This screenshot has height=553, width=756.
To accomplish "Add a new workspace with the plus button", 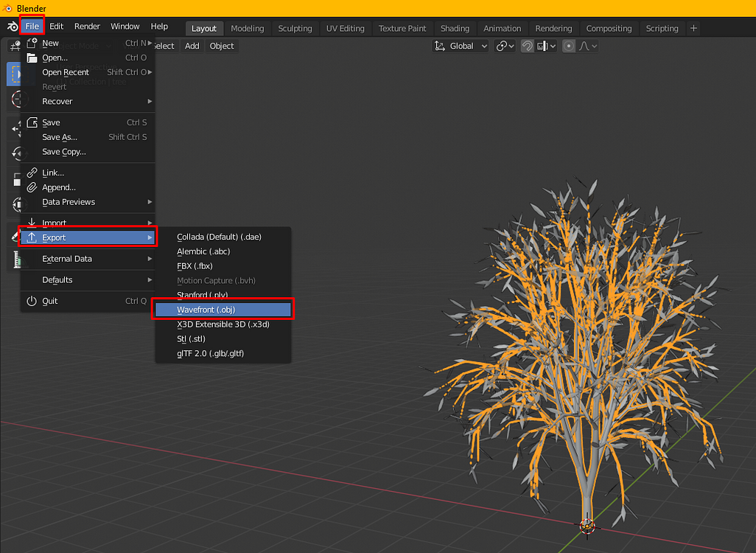I will pos(693,28).
